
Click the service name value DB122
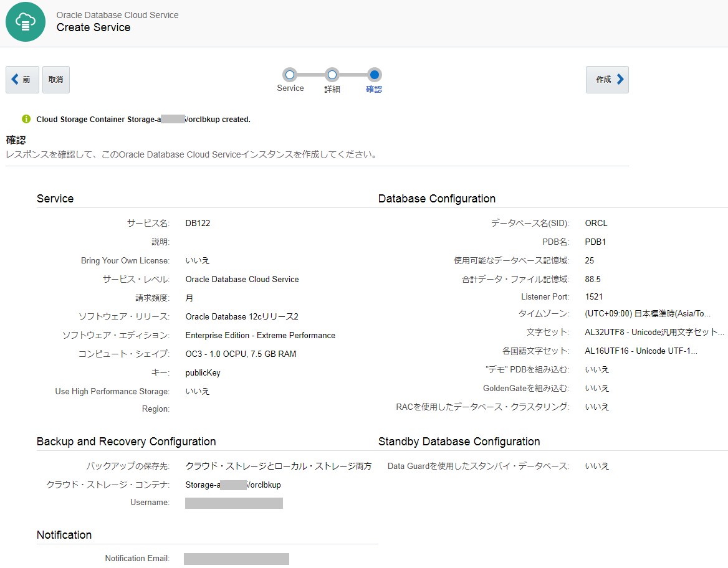[x=198, y=223]
